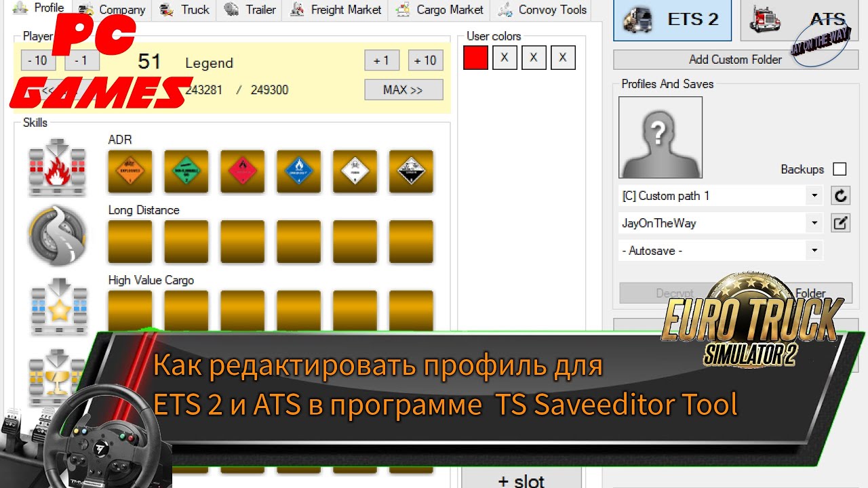This screenshot has height=488, width=868.
Task: Open the Truck tab
Action: coord(185,9)
